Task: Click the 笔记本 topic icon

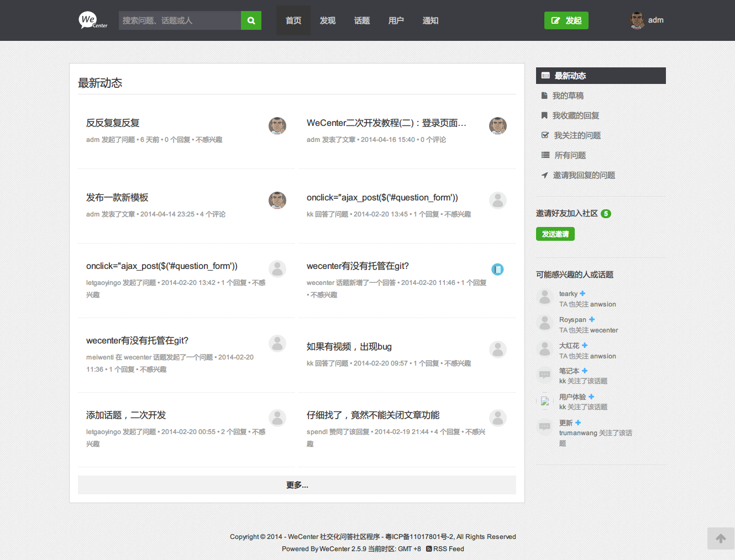Action: pos(545,375)
